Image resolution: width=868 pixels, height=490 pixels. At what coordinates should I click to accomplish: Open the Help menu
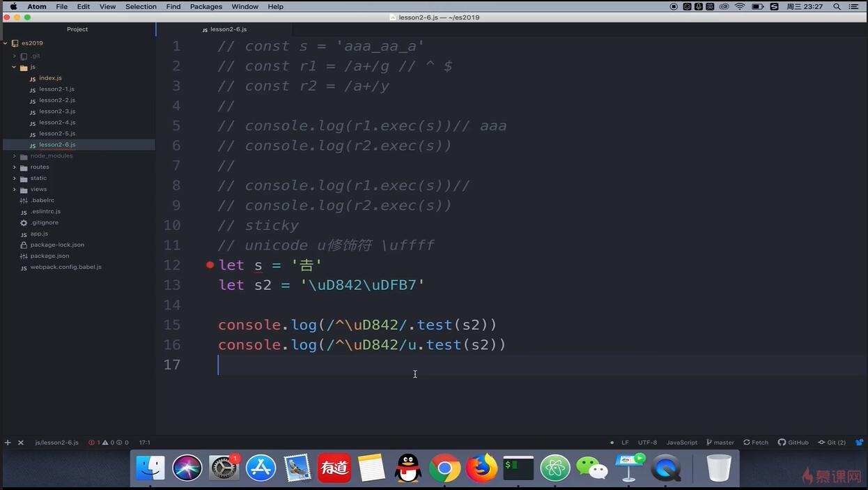(x=276, y=6)
